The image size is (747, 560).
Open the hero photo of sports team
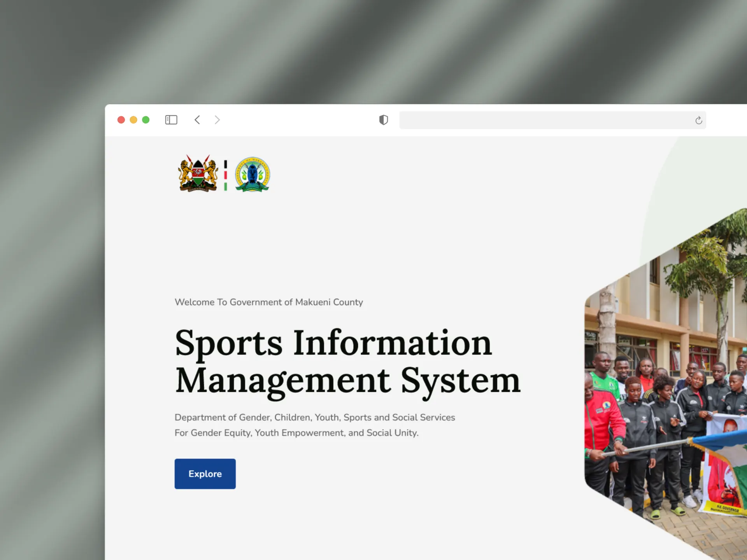click(x=665, y=389)
